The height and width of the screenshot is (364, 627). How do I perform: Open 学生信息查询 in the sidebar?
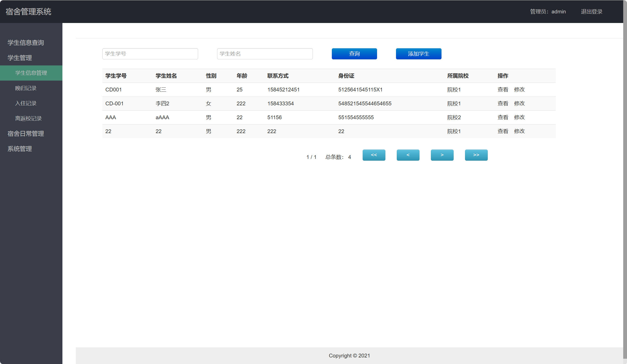pyautogui.click(x=26, y=43)
